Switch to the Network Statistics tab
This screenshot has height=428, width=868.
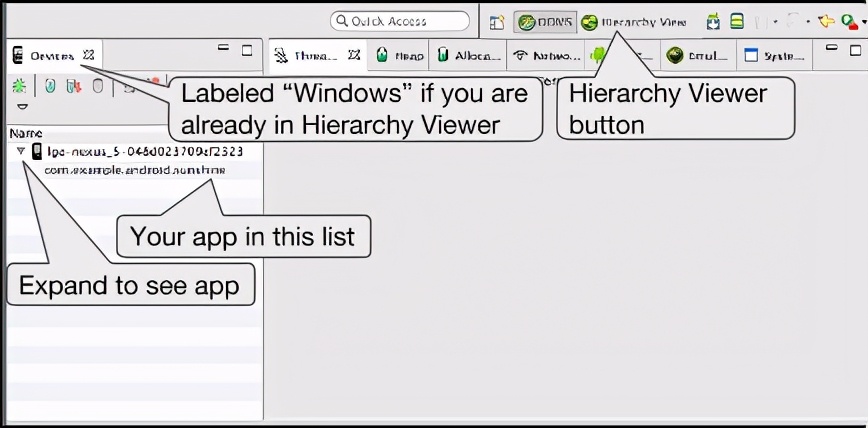coord(547,55)
